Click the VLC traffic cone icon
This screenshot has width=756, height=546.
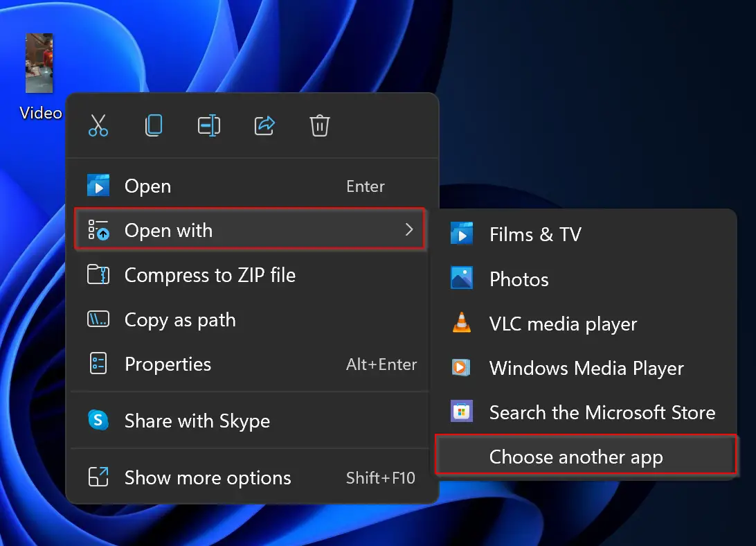(461, 322)
